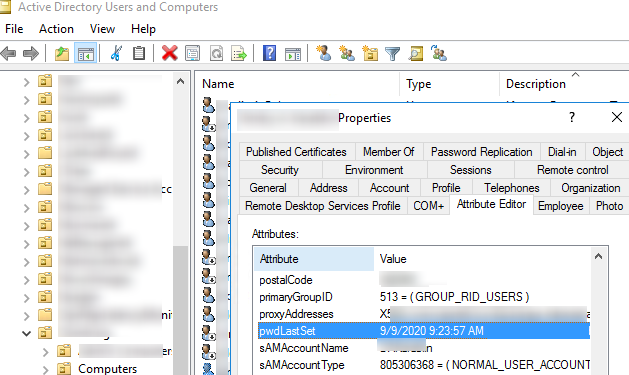Screen dimensions: 629x375
Task: Select Remote Desktop Services Profile tab
Action: click(x=323, y=206)
